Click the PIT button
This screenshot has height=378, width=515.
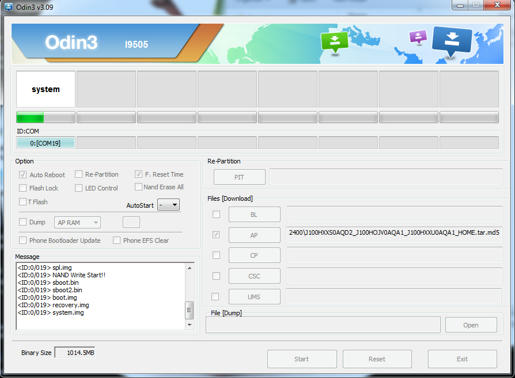click(239, 177)
